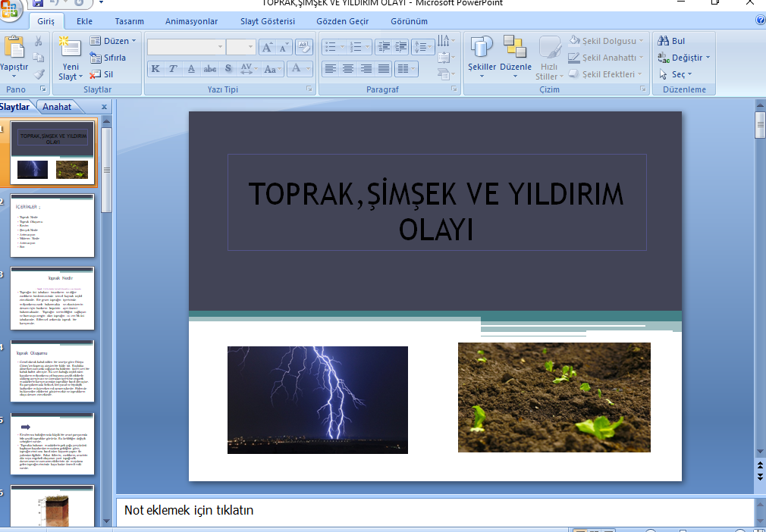Open the Değiştir replace dropdown

(x=684, y=58)
